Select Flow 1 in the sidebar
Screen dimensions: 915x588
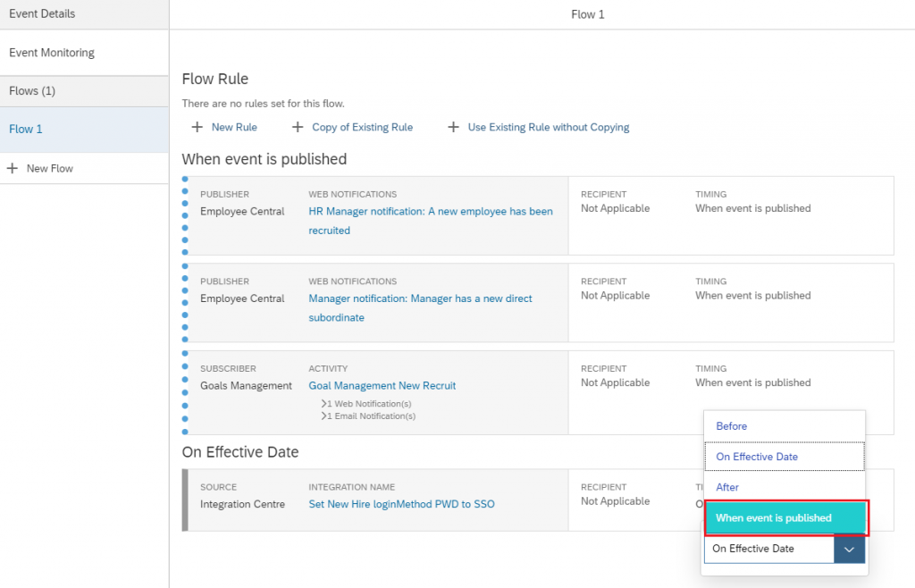(x=85, y=130)
